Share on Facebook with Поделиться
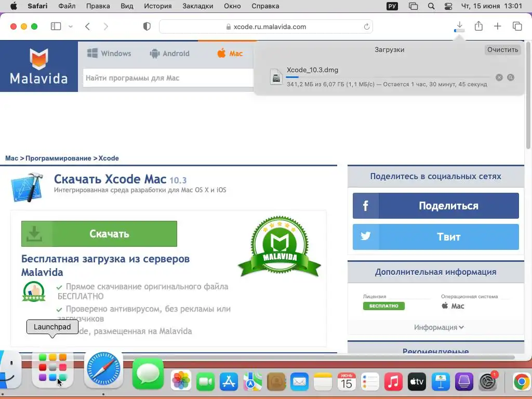Viewport: 532px width, 399px height. click(436, 206)
